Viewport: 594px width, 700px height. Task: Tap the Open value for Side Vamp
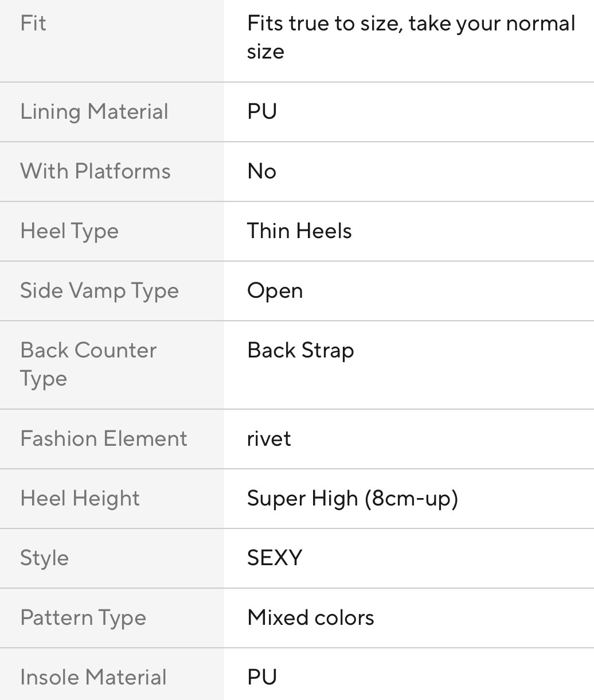tap(275, 291)
